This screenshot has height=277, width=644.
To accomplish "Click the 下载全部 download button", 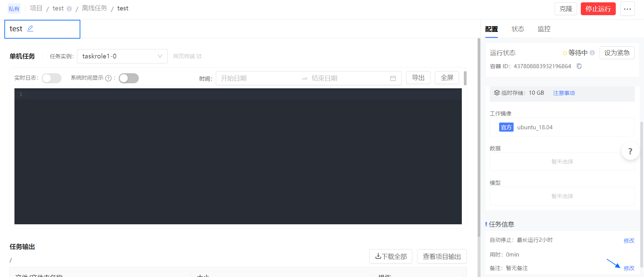I will coord(391,257).
